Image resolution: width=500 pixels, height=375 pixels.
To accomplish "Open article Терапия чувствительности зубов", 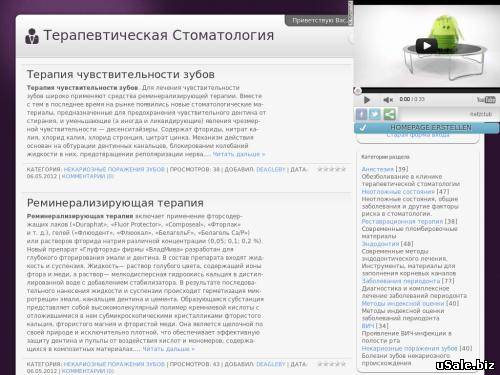I will tap(121, 74).
